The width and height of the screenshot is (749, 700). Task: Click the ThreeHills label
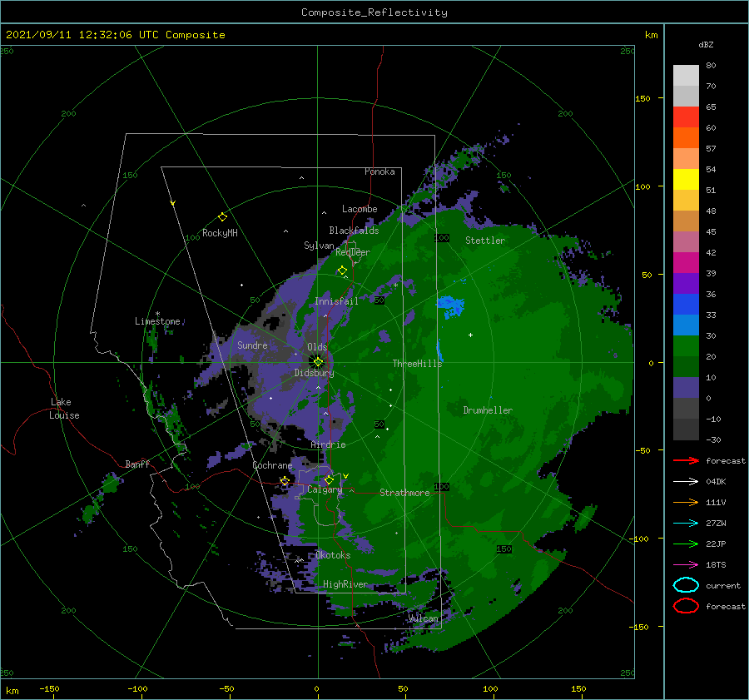(417, 364)
